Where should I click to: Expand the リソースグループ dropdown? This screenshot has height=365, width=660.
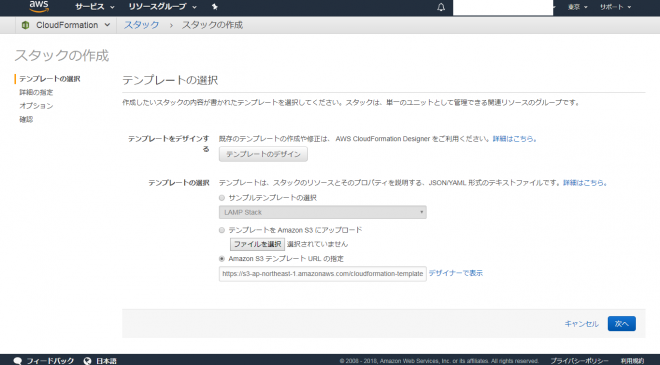[x=162, y=7]
